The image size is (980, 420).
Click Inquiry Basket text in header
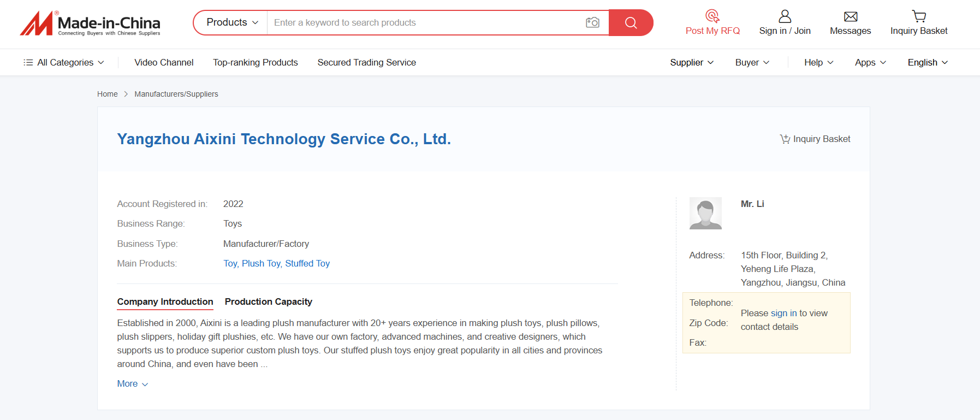click(919, 31)
